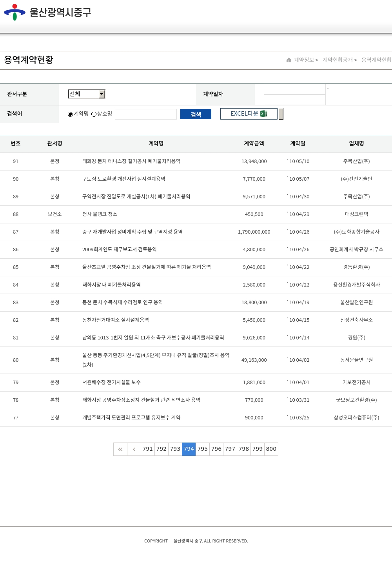
Task: Click the search keyword text box
Action: (146, 114)
